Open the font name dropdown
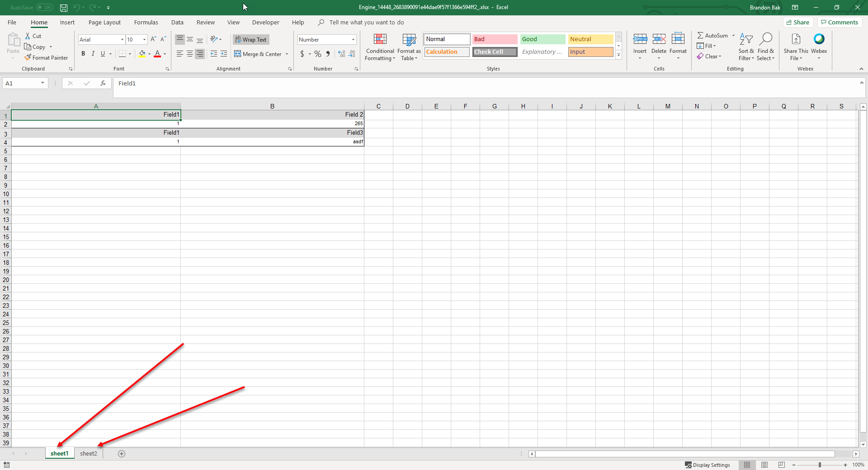 tap(122, 39)
